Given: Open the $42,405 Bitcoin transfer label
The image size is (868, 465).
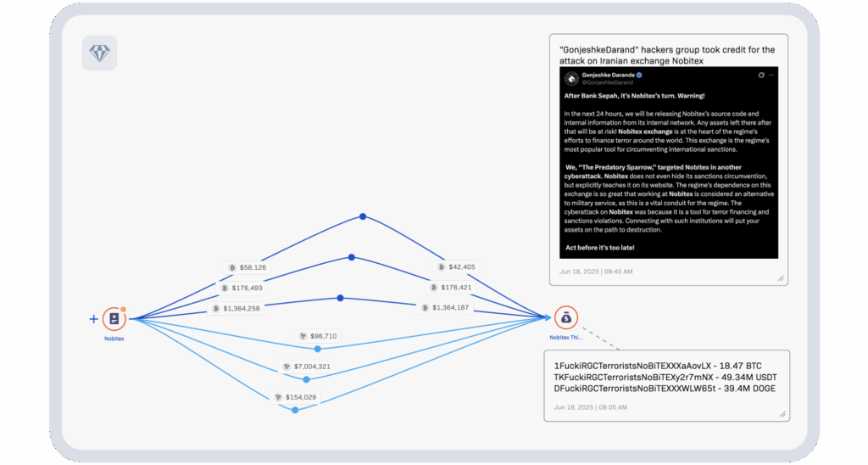Looking at the screenshot, I should pyautogui.click(x=456, y=266).
